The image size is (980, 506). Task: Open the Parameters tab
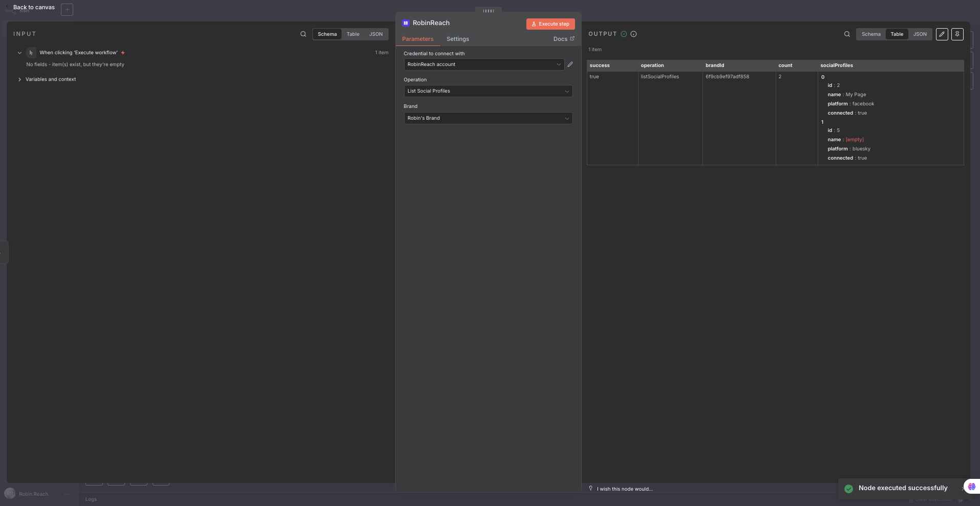coord(418,39)
